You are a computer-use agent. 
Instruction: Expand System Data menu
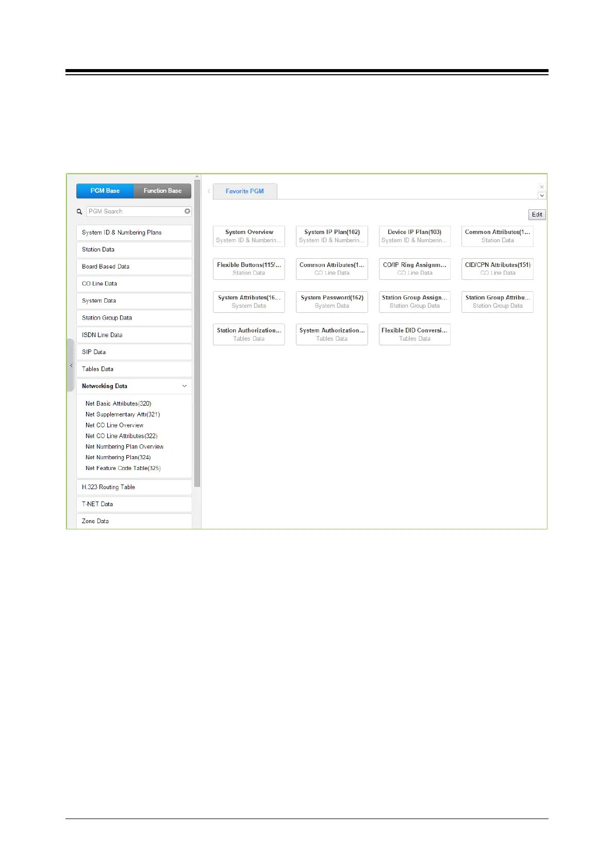point(134,301)
